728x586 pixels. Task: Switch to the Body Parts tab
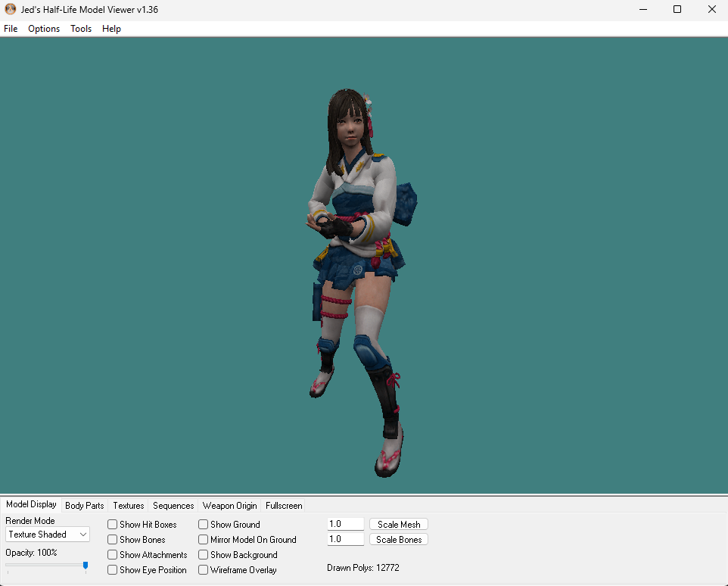point(85,506)
